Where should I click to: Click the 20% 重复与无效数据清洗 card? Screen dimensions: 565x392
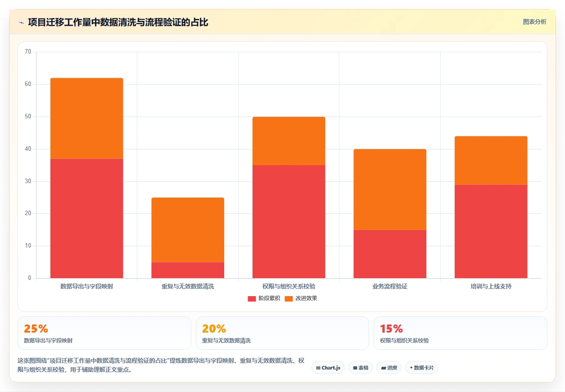(x=282, y=333)
